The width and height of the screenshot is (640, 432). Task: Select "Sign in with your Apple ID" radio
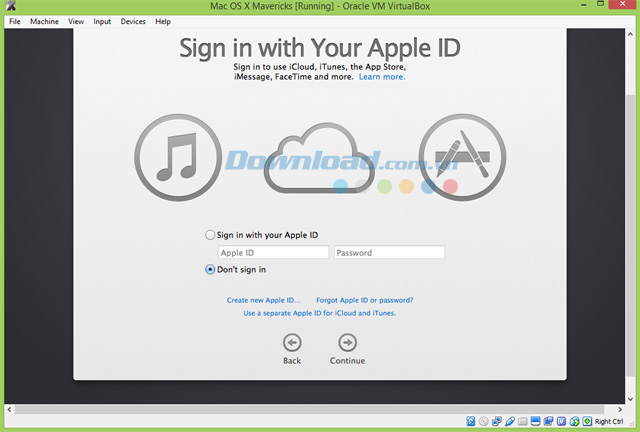[x=210, y=235]
